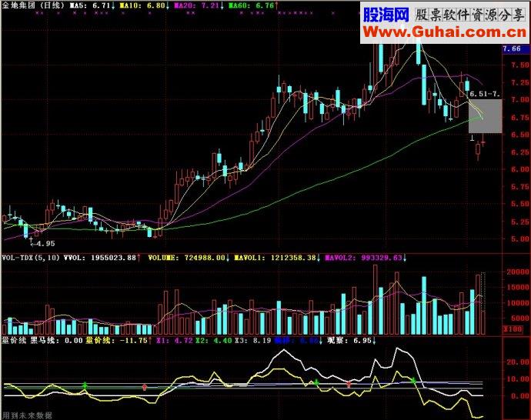Click the VVOL: 1955023.88 value
Image resolution: width=531 pixels, height=420 pixels.
[102, 258]
